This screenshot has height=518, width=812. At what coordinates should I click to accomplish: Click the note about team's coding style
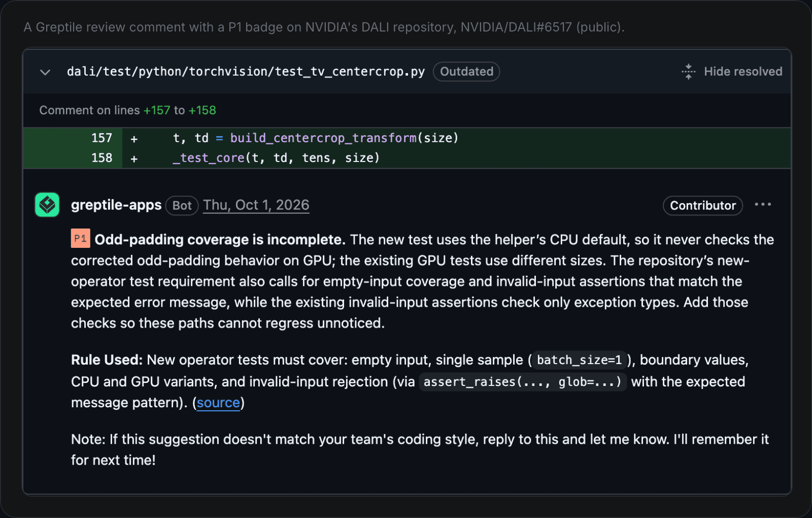coord(420,449)
